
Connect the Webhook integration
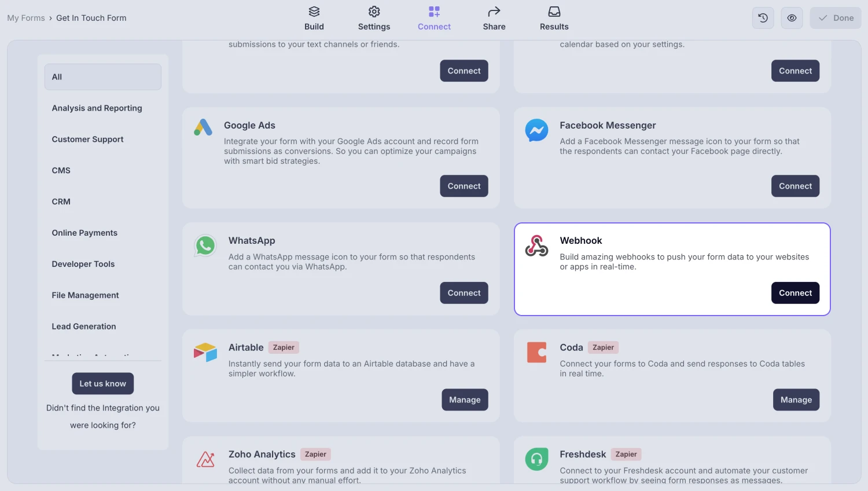click(x=795, y=293)
